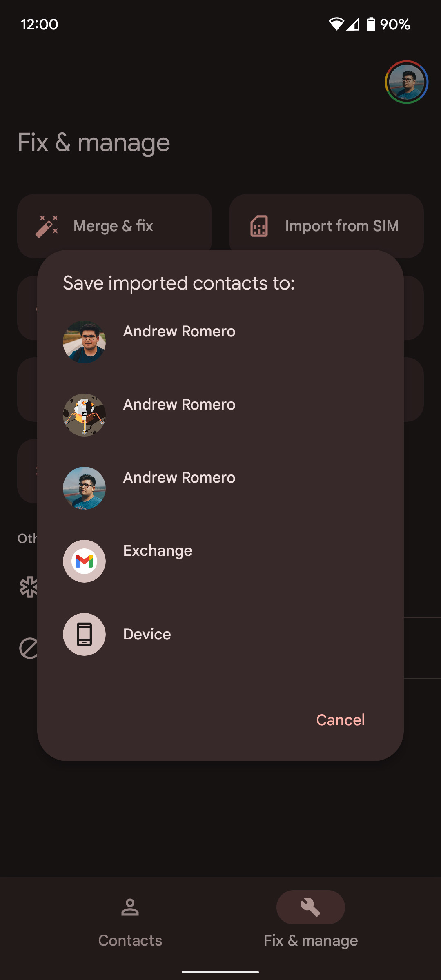Click the Fix & manage heading
This screenshot has height=980, width=441.
pos(93,143)
